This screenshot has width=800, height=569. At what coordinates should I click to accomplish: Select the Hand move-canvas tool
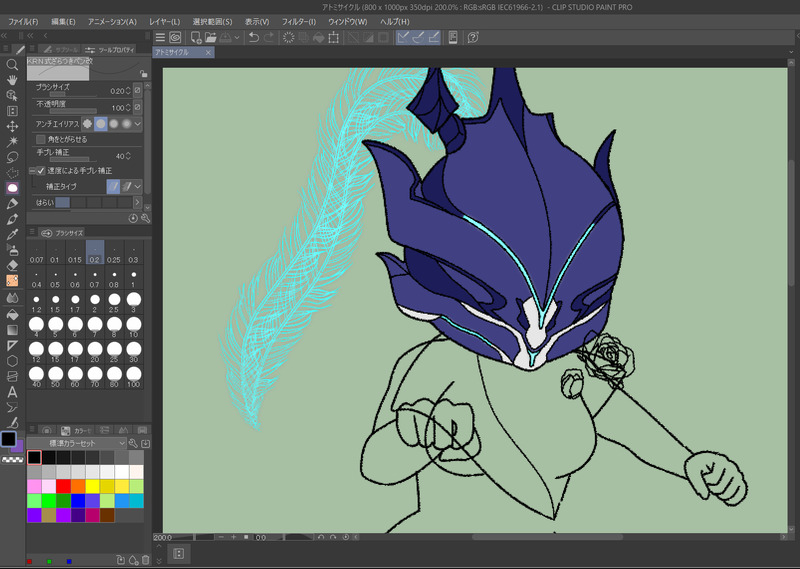click(12, 80)
